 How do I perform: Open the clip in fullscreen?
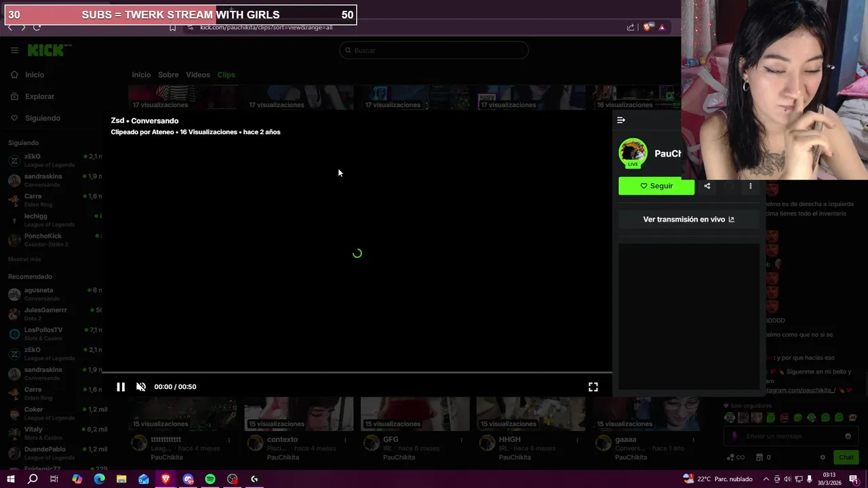tap(593, 387)
